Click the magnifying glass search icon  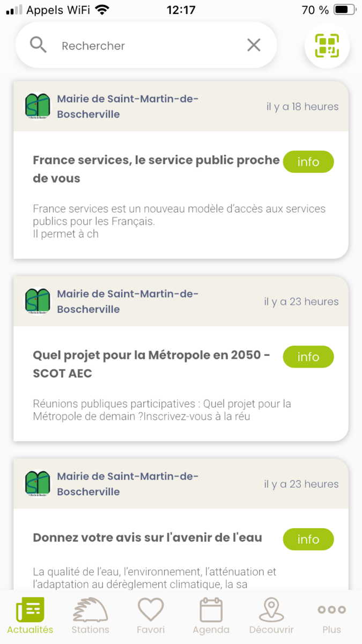[38, 46]
